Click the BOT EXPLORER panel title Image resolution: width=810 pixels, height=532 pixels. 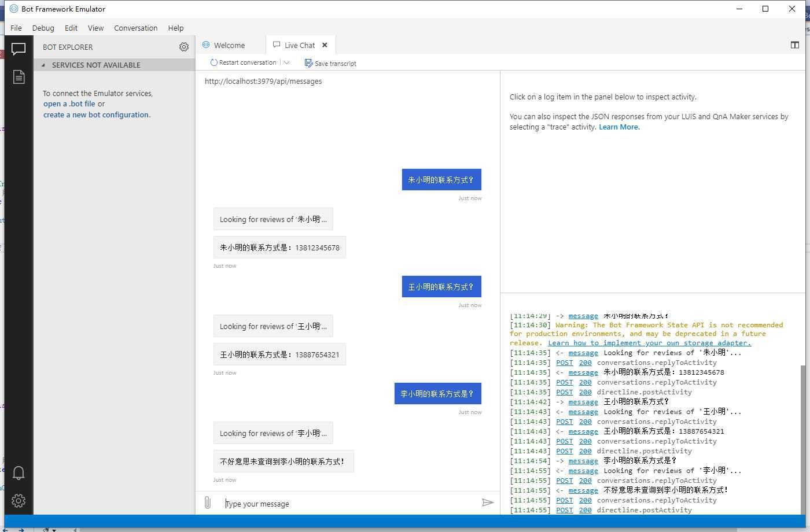click(68, 47)
